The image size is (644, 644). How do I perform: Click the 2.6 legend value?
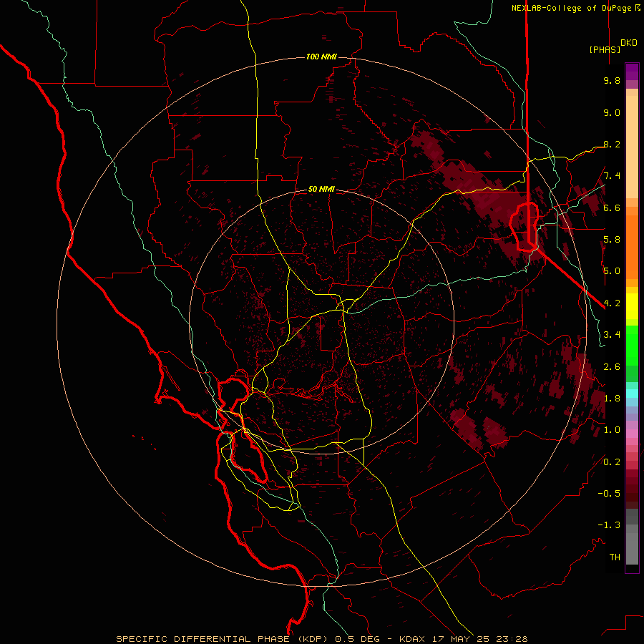tap(612, 367)
